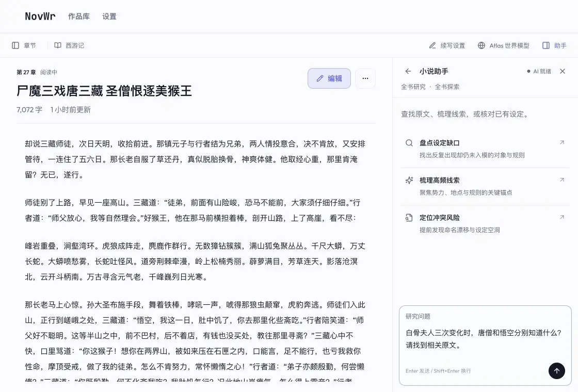The width and height of the screenshot is (578, 392).
Task: Open arrow for 梳理高频线索
Action: (x=562, y=180)
